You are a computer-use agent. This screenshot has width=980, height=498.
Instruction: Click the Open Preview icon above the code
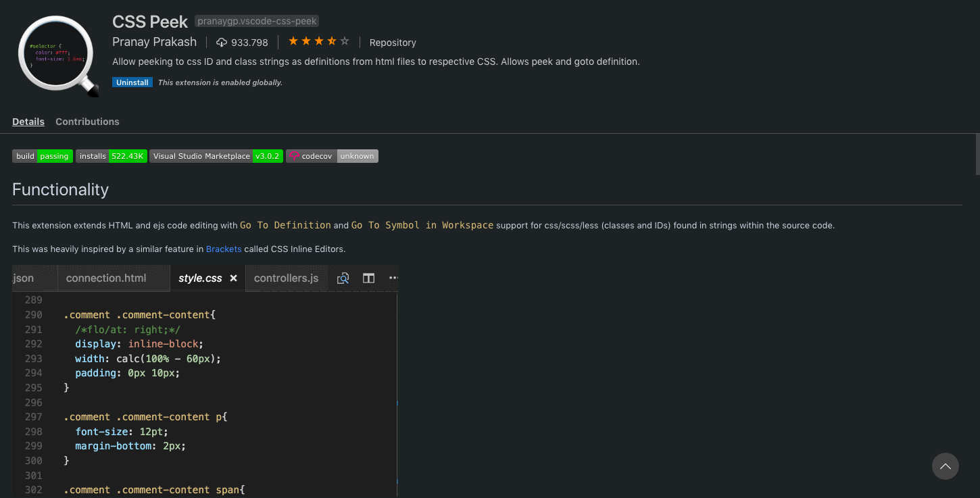pos(343,278)
